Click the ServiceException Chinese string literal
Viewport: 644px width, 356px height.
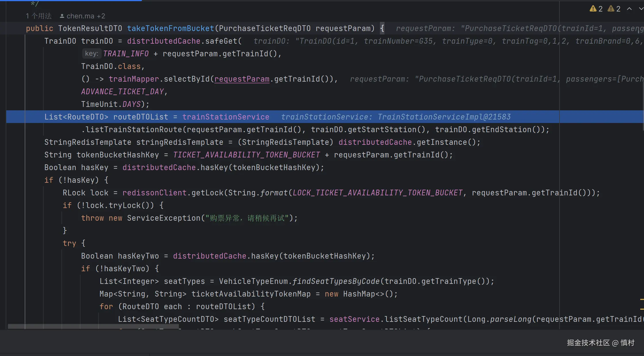pyautogui.click(x=247, y=218)
